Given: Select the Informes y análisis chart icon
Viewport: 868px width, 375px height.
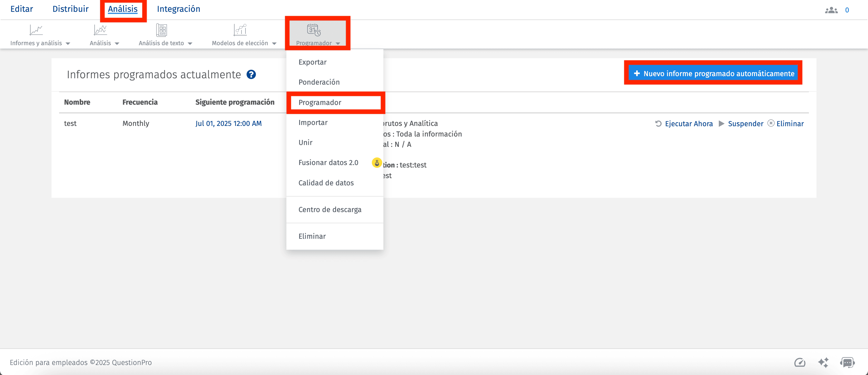Looking at the screenshot, I should 36,30.
